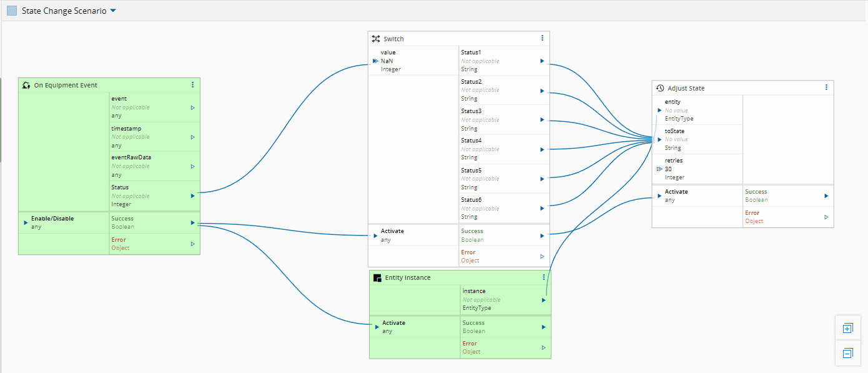
Task: Click the On Equipment Event node icon
Action: pos(26,86)
